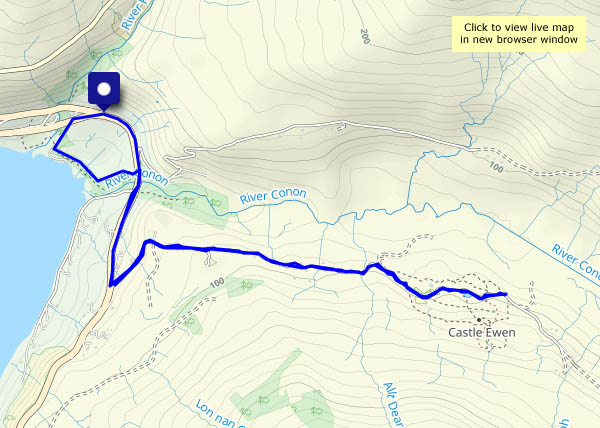Click the blue start location marker pin
Viewport: 600px width, 428px height.
104,92
